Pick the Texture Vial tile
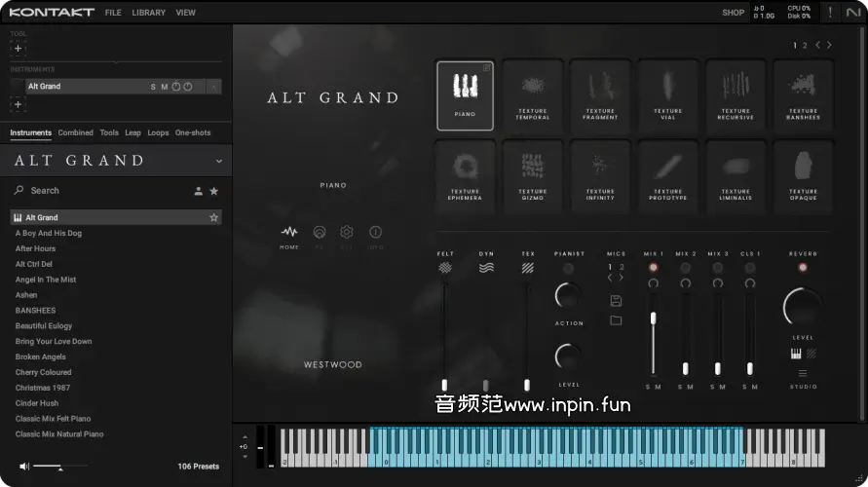This screenshot has height=487, width=868. (x=667, y=95)
